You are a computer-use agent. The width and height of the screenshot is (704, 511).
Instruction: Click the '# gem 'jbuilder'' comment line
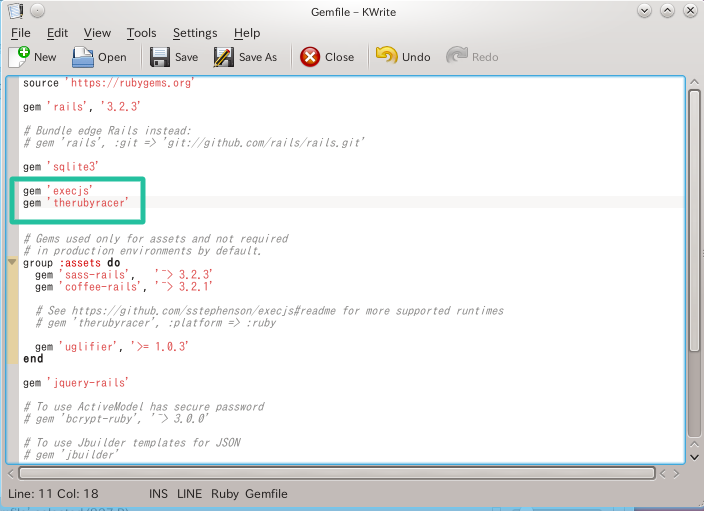click(71, 455)
